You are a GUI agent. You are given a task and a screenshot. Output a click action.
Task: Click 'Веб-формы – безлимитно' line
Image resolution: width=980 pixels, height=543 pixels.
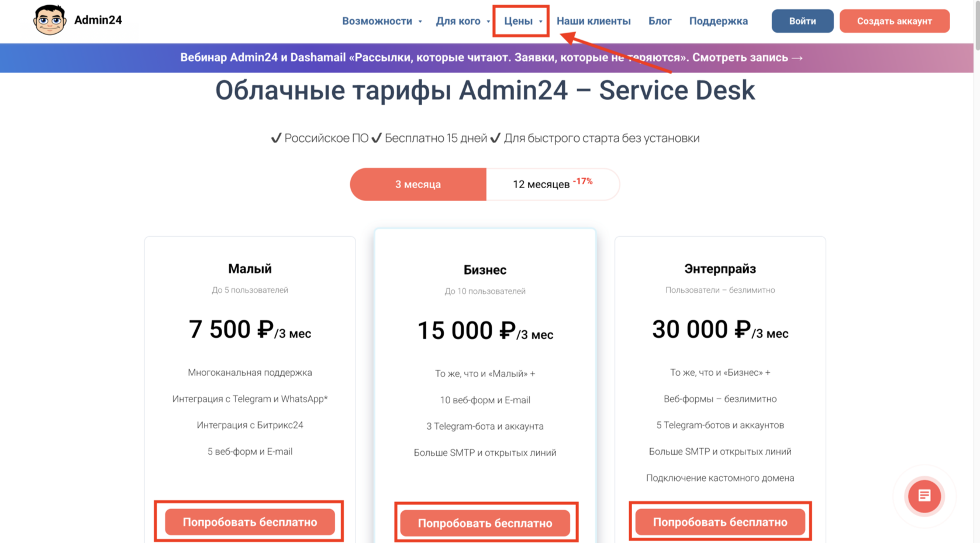(x=720, y=399)
